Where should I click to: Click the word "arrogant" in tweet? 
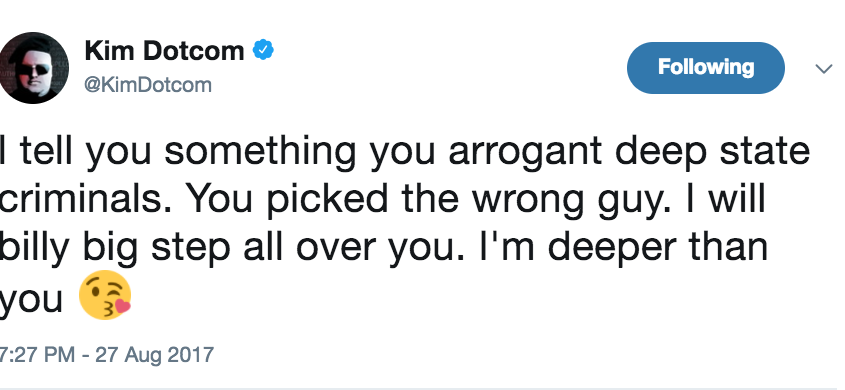pos(525,154)
